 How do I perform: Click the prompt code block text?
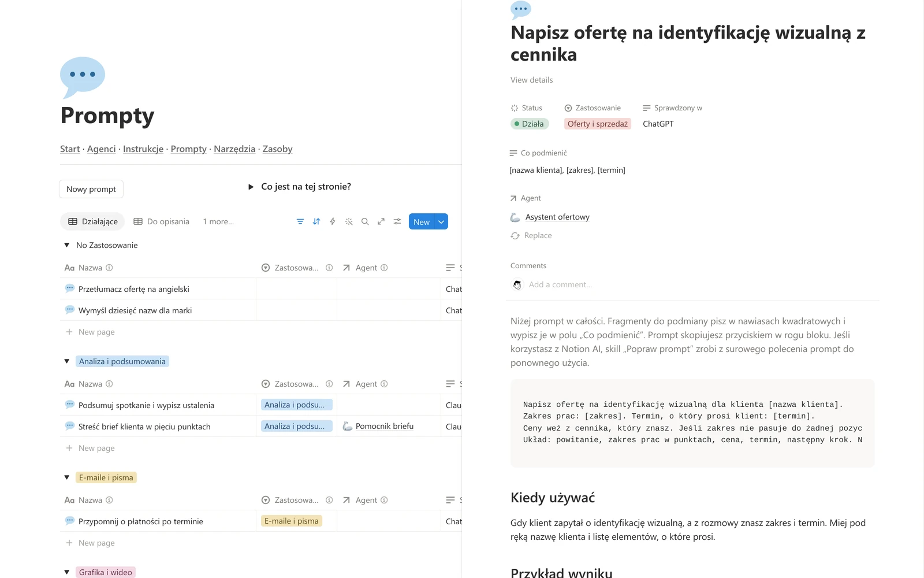[x=692, y=423]
